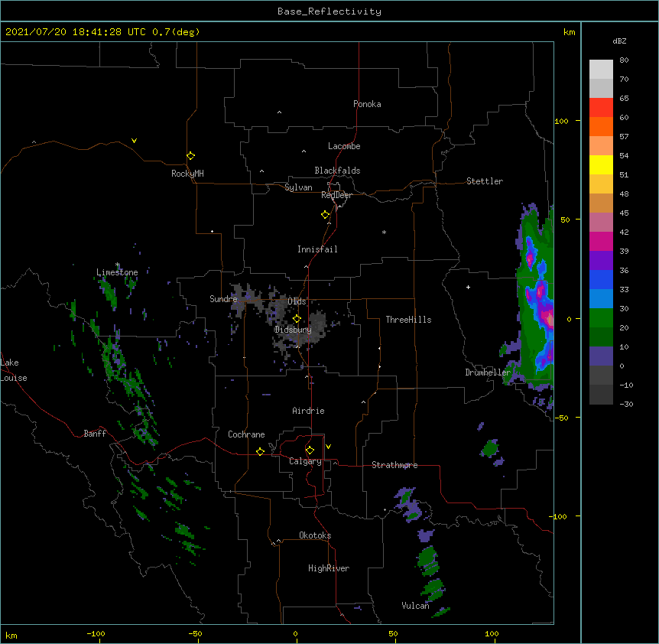Click the ThreeHills label
Image resolution: width=659 pixels, height=644 pixels.
pos(408,320)
